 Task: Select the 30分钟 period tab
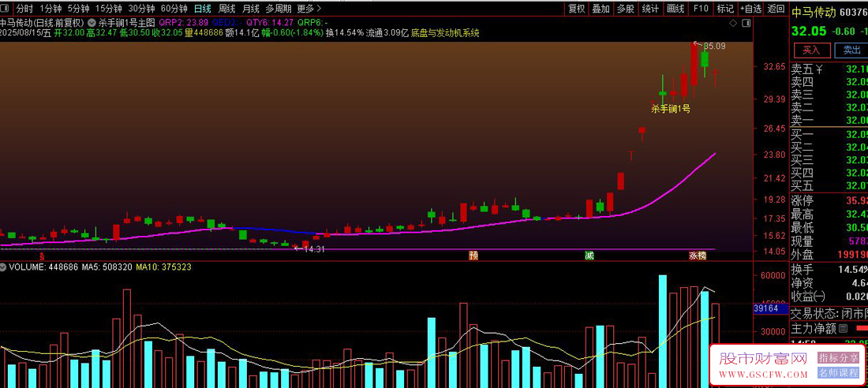click(x=141, y=9)
